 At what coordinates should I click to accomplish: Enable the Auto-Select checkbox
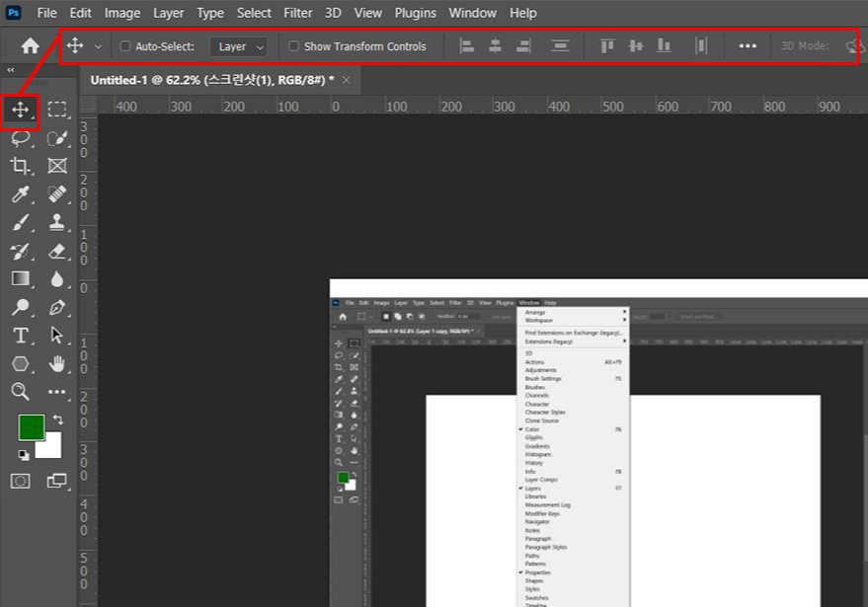125,46
